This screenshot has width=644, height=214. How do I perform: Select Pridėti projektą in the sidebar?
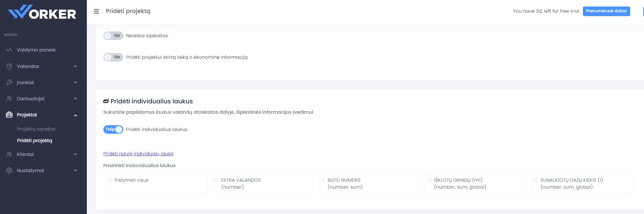[x=35, y=141]
